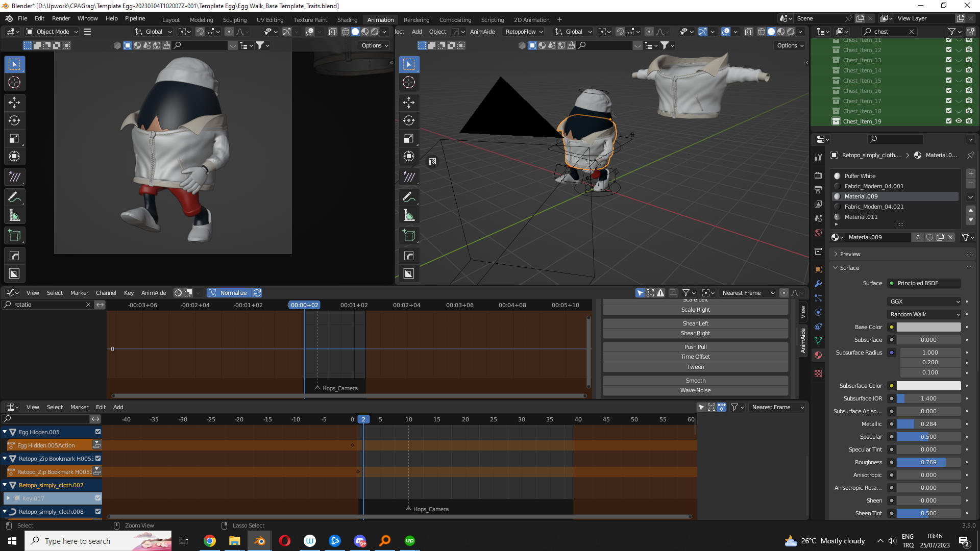Image resolution: width=980 pixels, height=551 pixels.
Task: Expand the Preview panel
Action: pos(850,254)
